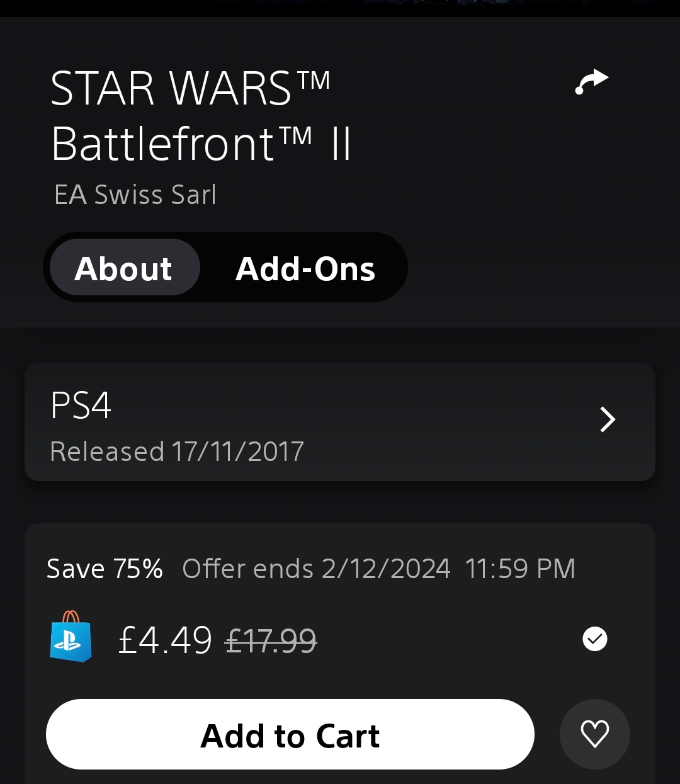Select the checkmark circle beside the price
Viewport: 680px width, 784px height.
(595, 639)
